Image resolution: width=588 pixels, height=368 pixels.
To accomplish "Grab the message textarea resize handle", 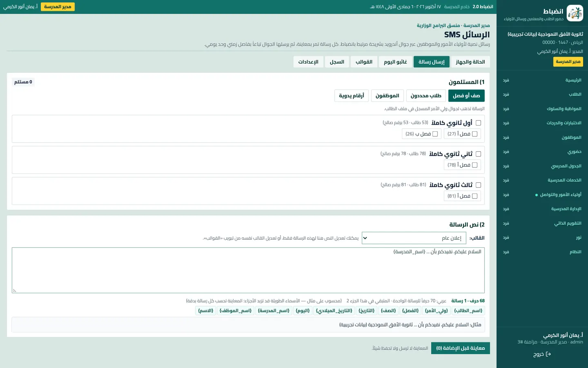I will (14, 290).
